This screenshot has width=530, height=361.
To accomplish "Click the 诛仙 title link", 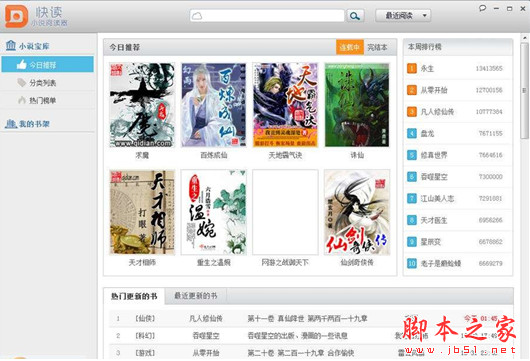I will pyautogui.click(x=357, y=155).
